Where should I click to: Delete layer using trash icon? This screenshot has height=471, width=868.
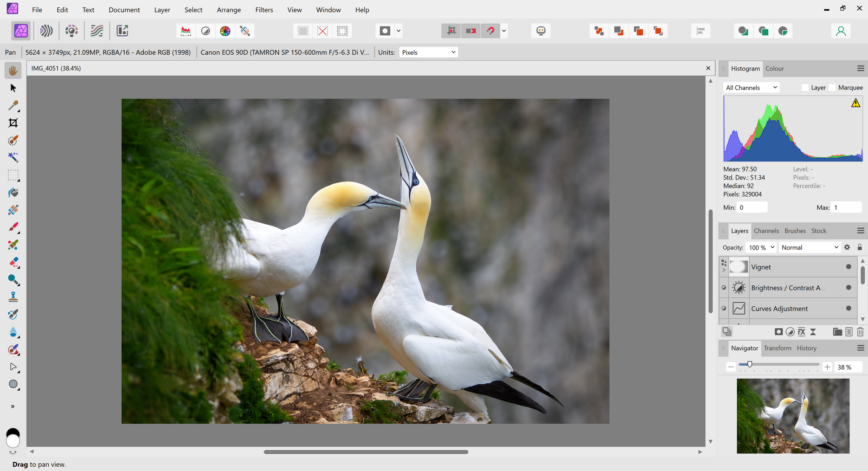pyautogui.click(x=860, y=332)
